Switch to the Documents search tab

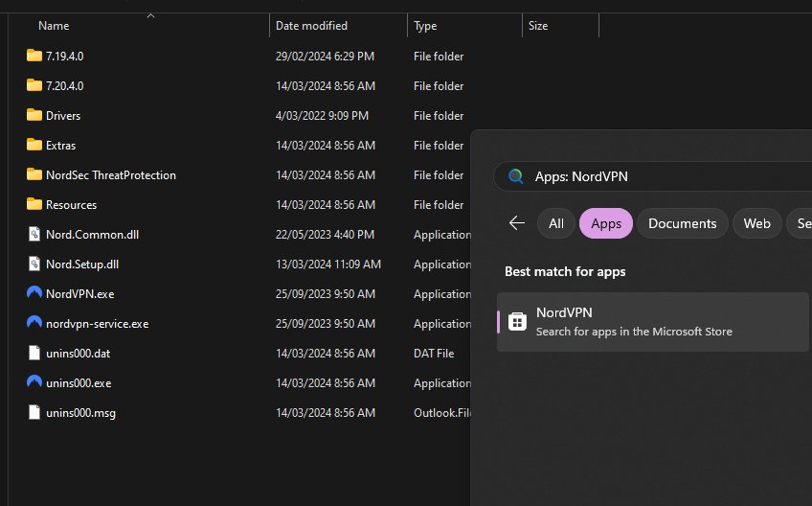pos(682,223)
